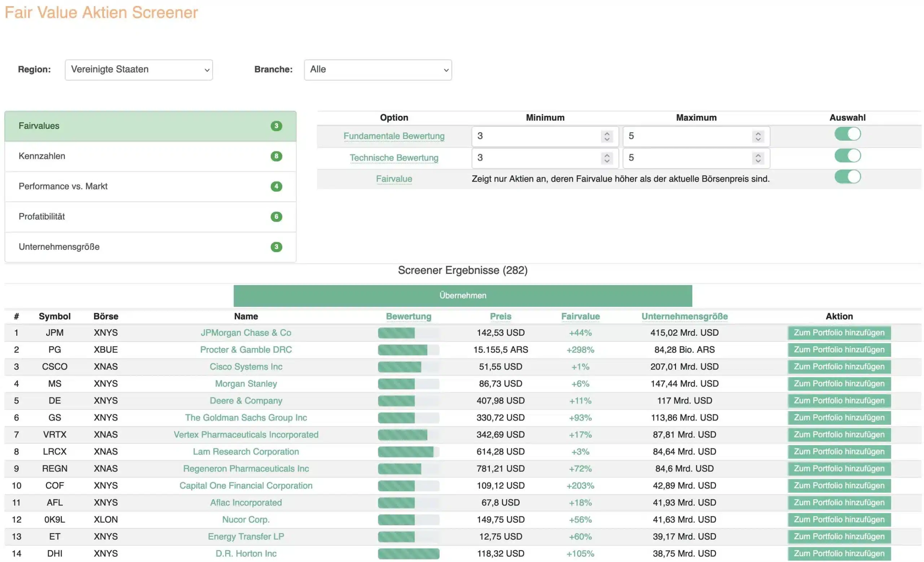924x562 pixels.
Task: Click on JPMorgan Chase company link
Action: click(245, 332)
